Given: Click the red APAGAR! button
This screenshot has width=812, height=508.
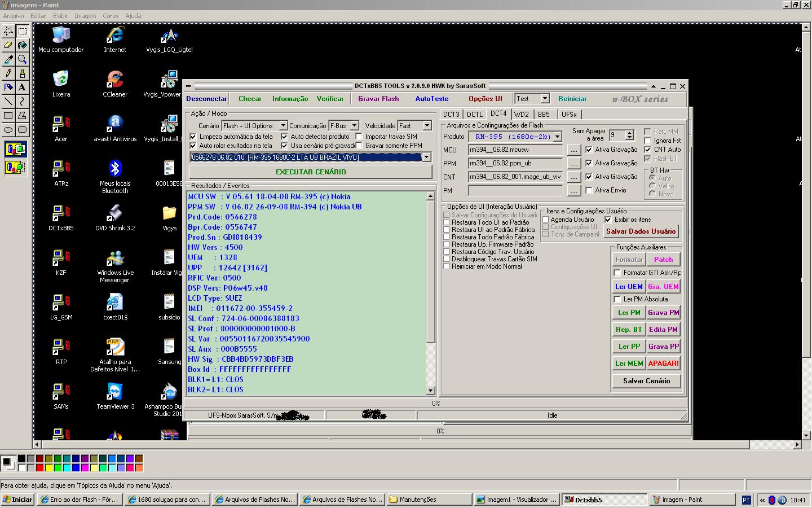Looking at the screenshot, I should (663, 363).
